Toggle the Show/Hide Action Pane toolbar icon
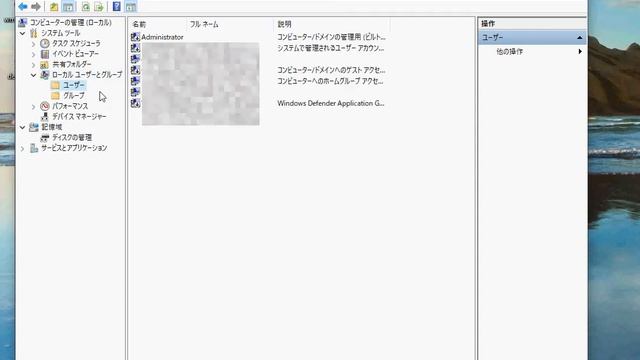640x360 pixels. coord(131,7)
